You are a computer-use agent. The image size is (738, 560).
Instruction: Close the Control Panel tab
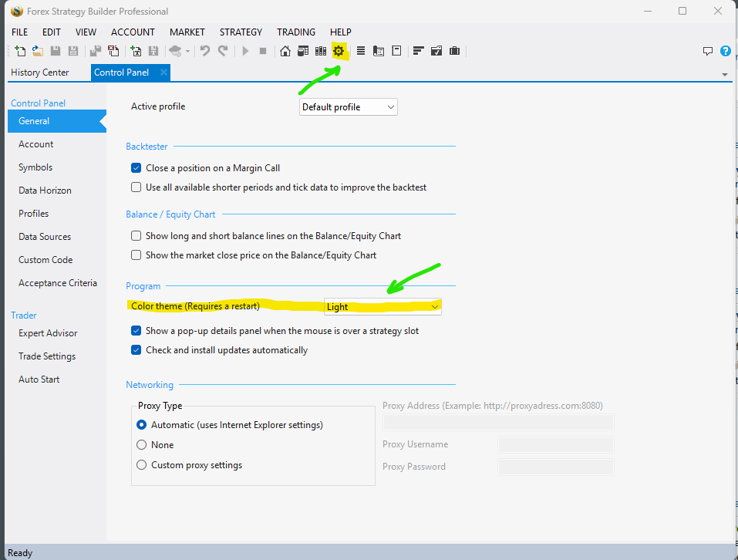pyautogui.click(x=163, y=72)
